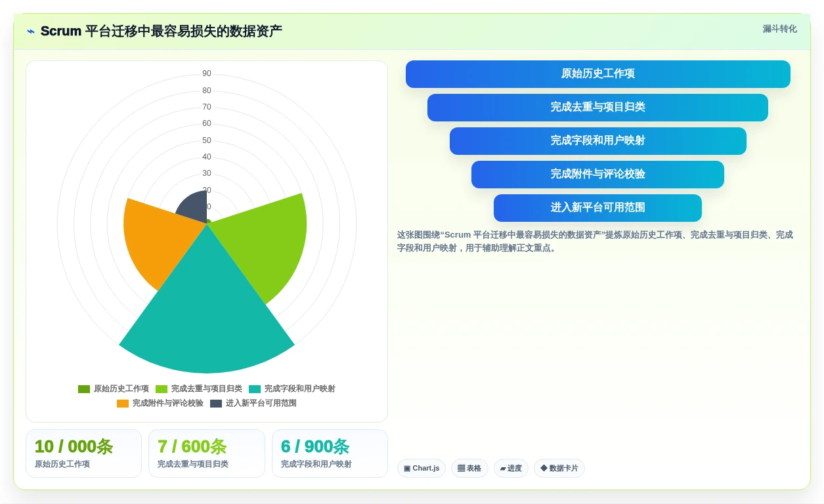Image resolution: width=824 pixels, height=504 pixels.
Task: Click the lightning icon beside the Scrum title
Action: 31,31
